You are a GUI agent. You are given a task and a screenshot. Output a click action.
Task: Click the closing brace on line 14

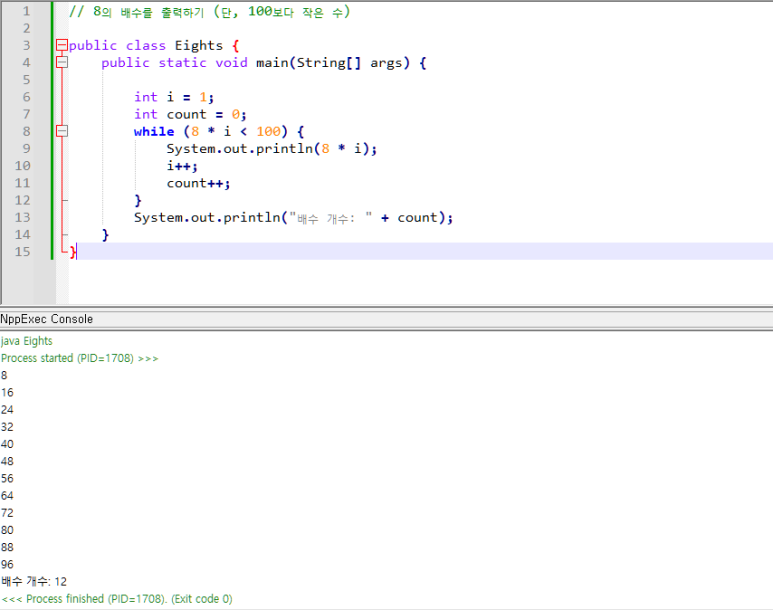(105, 235)
